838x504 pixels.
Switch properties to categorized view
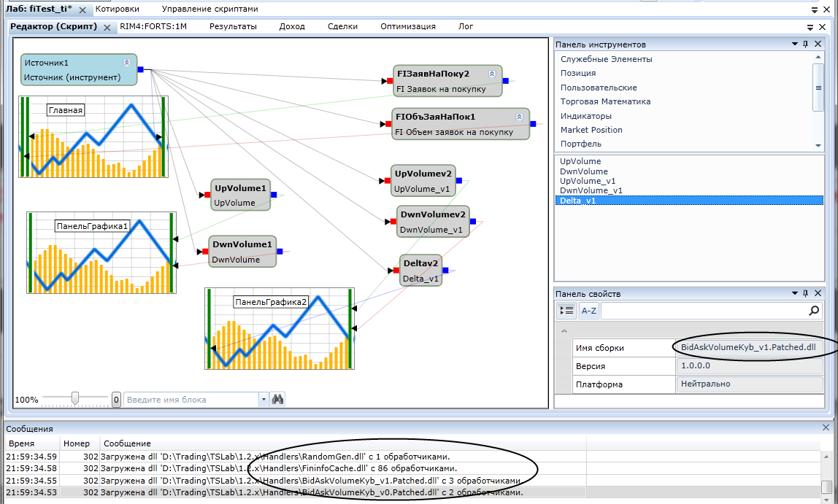click(566, 311)
